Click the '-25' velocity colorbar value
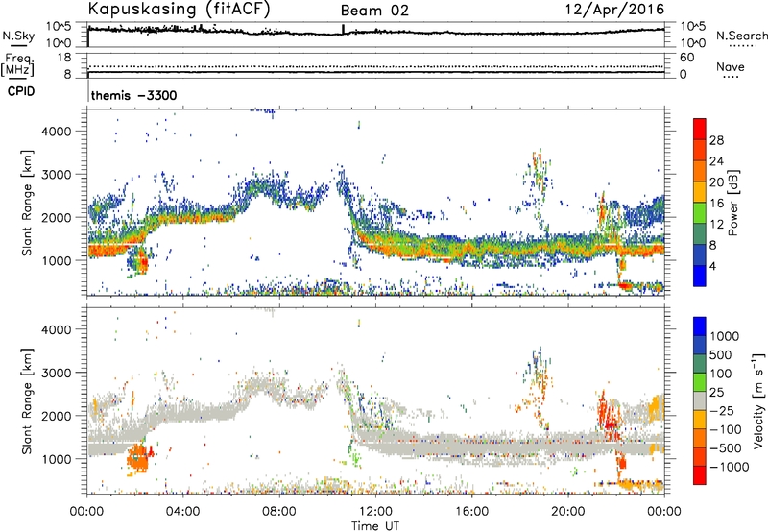This screenshot has width=768, height=532. coord(722,410)
